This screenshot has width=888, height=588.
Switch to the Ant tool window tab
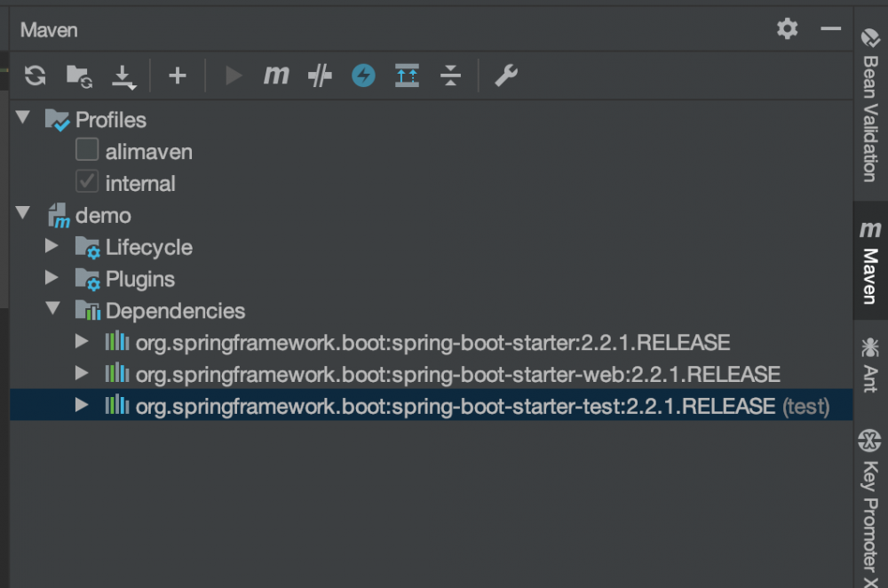pos(870,364)
